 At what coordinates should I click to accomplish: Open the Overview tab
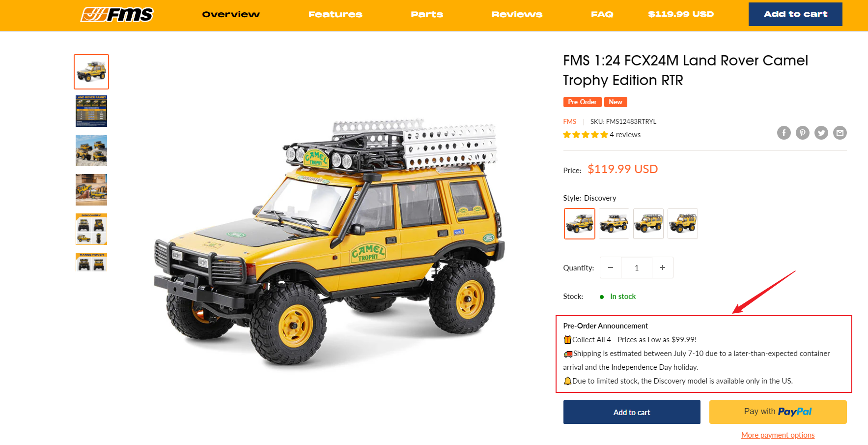[x=231, y=14]
